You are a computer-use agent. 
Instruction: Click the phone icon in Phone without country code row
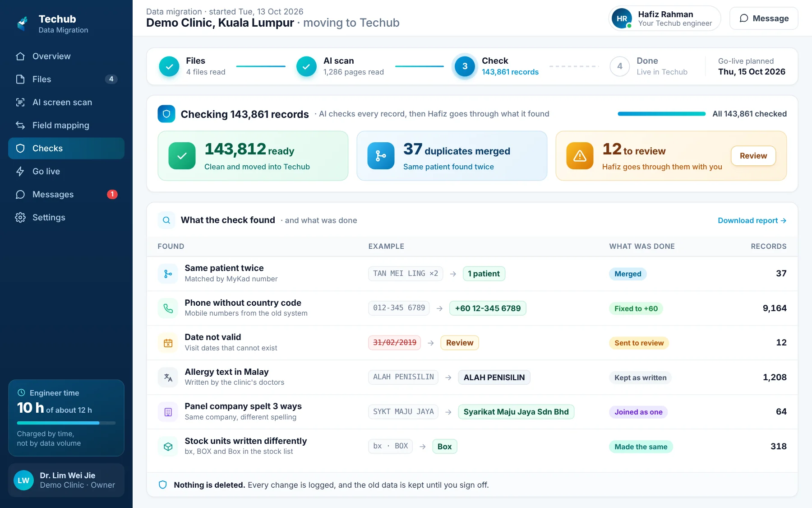(x=168, y=308)
